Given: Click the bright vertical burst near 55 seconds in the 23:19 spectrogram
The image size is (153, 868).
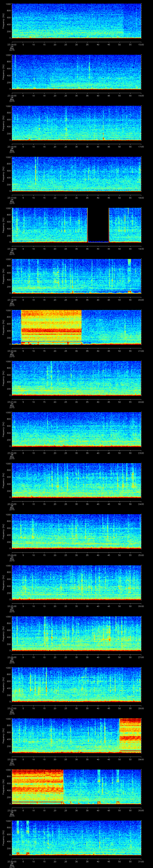Looking at the screenshot, I should [129, 275].
